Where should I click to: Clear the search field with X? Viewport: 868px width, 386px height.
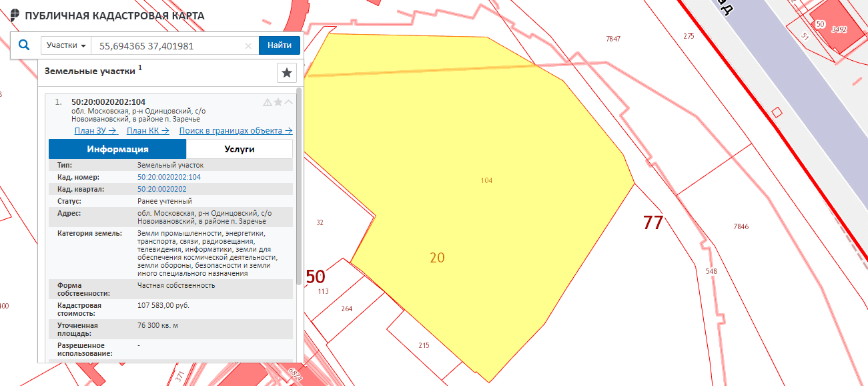click(248, 46)
